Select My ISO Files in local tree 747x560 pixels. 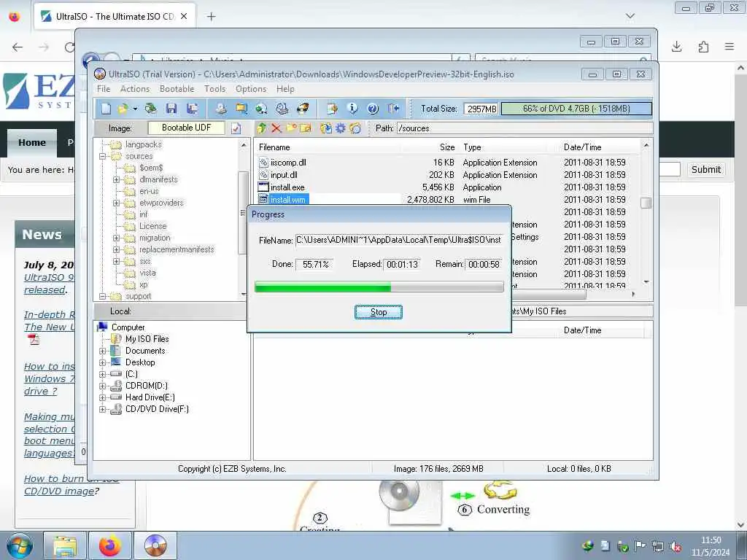147,339
